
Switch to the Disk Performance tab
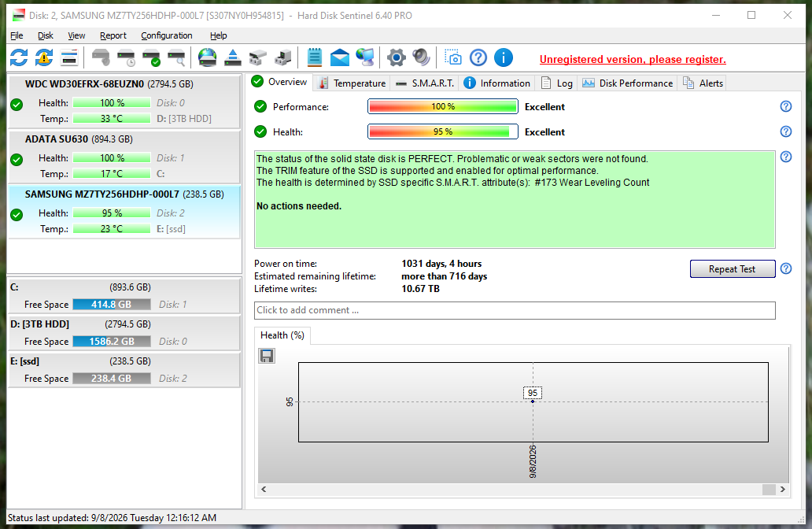click(628, 83)
